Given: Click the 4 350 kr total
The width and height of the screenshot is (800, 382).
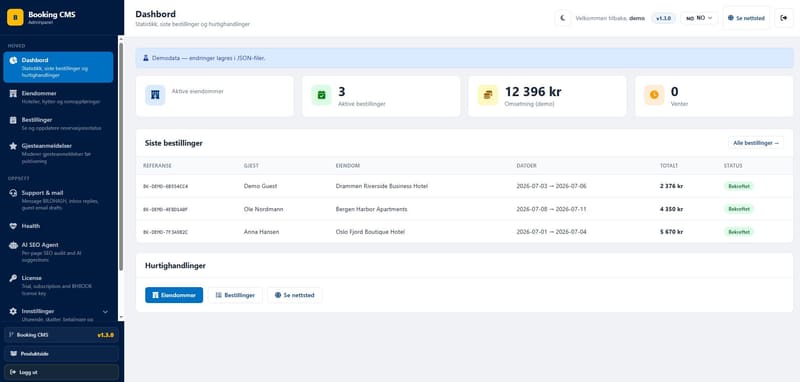Looking at the screenshot, I should [671, 209].
